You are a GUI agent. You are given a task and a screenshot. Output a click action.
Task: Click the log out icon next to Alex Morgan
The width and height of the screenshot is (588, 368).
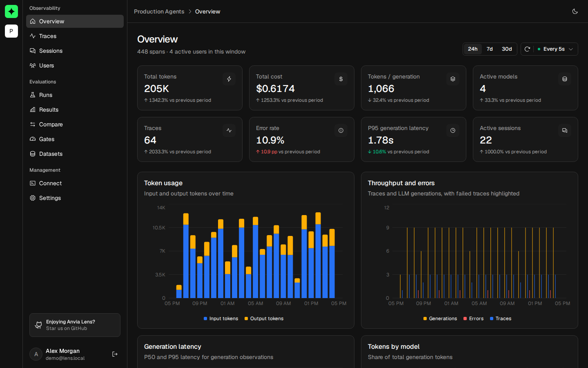coord(115,354)
